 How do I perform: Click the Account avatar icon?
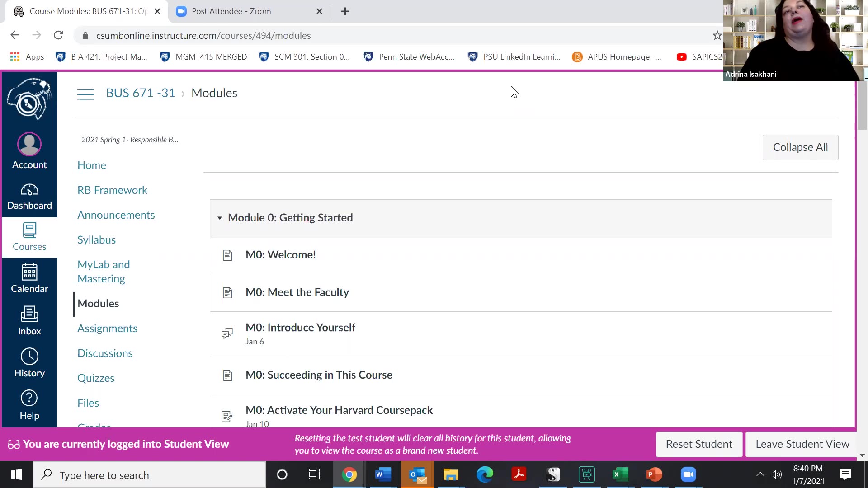pos(29,145)
